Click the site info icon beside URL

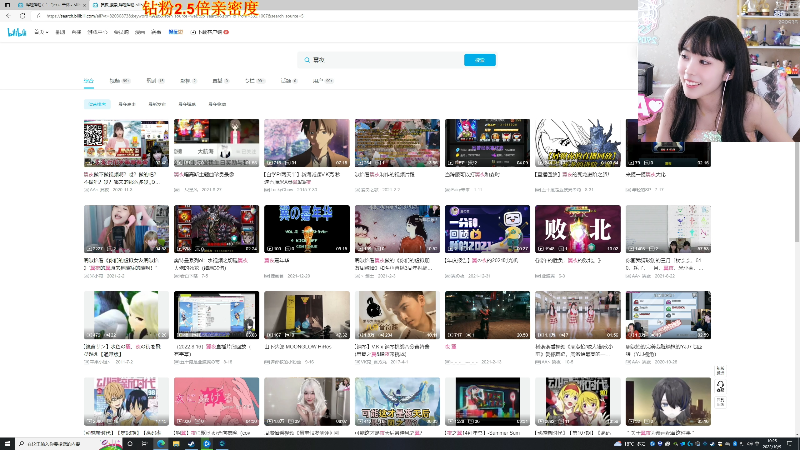(x=39, y=16)
